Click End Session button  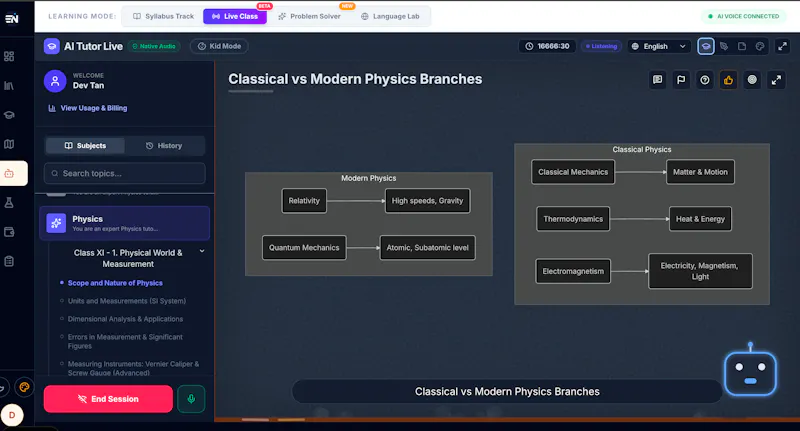(108, 399)
